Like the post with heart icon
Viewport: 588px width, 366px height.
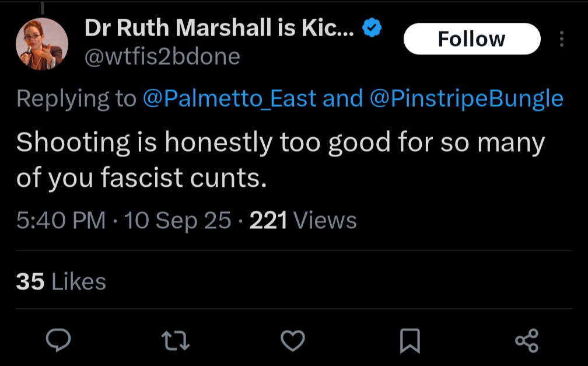coord(292,340)
